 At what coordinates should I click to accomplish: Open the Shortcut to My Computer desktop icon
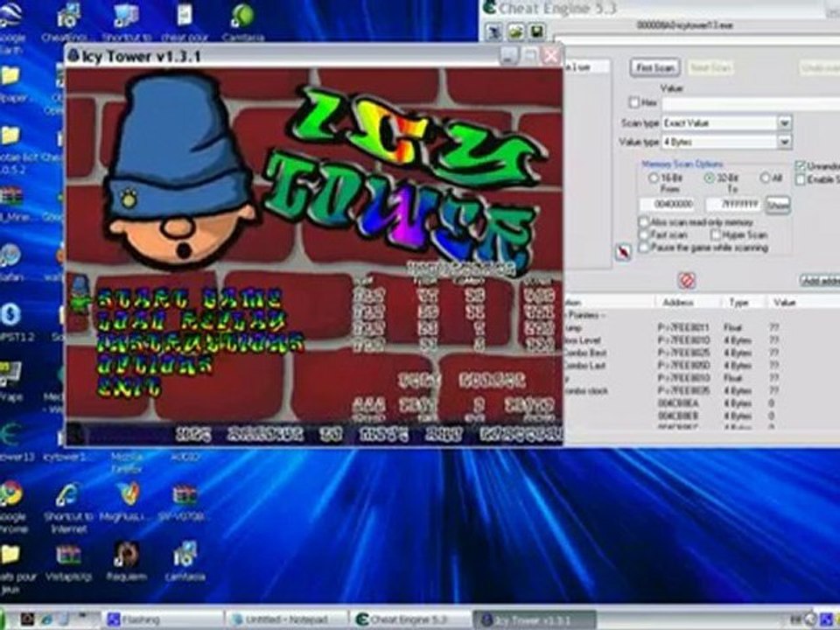coord(126,16)
